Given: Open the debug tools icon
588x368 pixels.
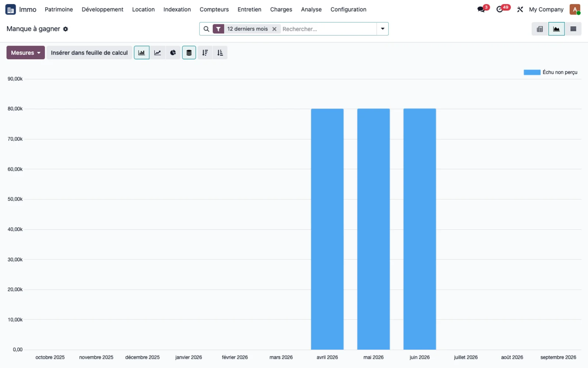Looking at the screenshot, I should coord(520,10).
